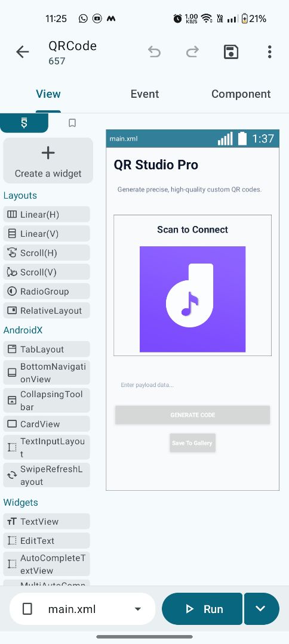Open the three-dot overflow menu

(x=269, y=52)
